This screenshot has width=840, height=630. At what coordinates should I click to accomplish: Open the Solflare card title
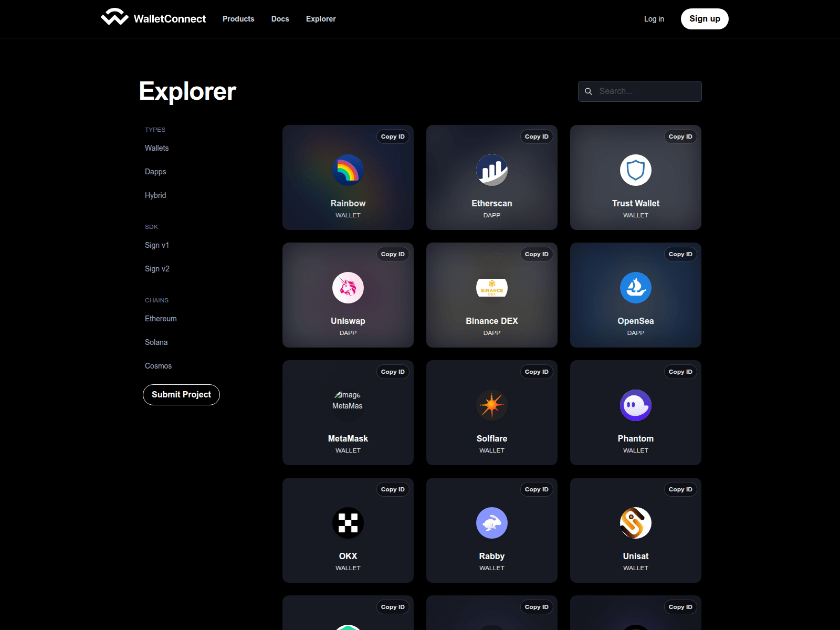pyautogui.click(x=492, y=438)
